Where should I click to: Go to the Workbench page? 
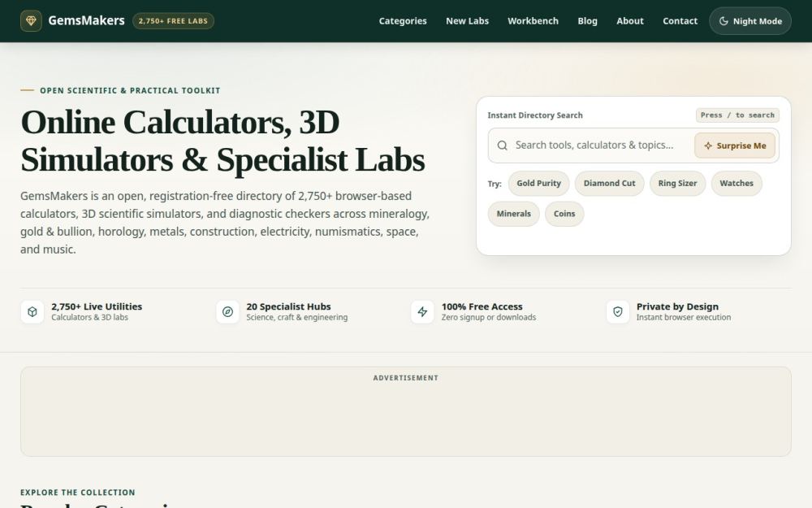533,21
